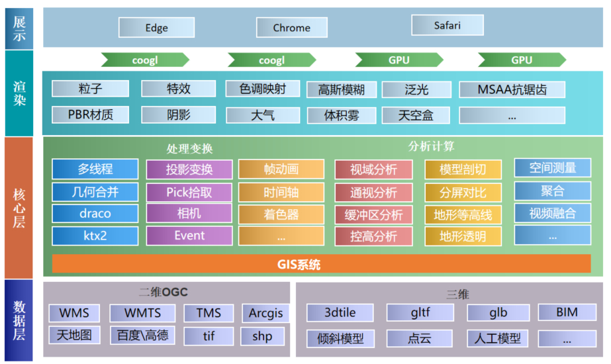Click the 视域分析 analysis box
The height and width of the screenshot is (364, 611).
click(x=373, y=170)
